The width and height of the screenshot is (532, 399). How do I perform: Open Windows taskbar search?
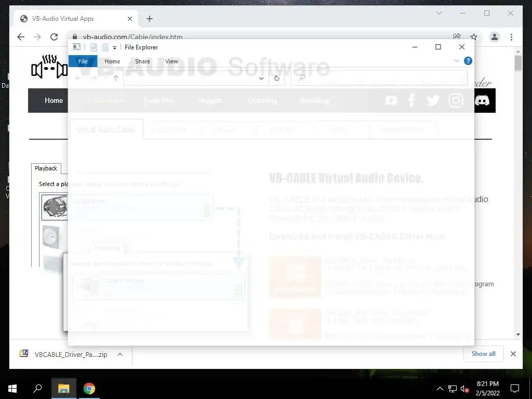37,389
